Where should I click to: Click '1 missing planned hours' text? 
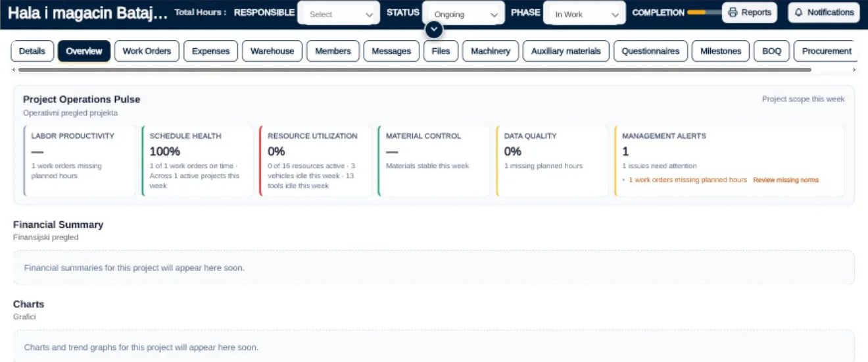click(543, 166)
